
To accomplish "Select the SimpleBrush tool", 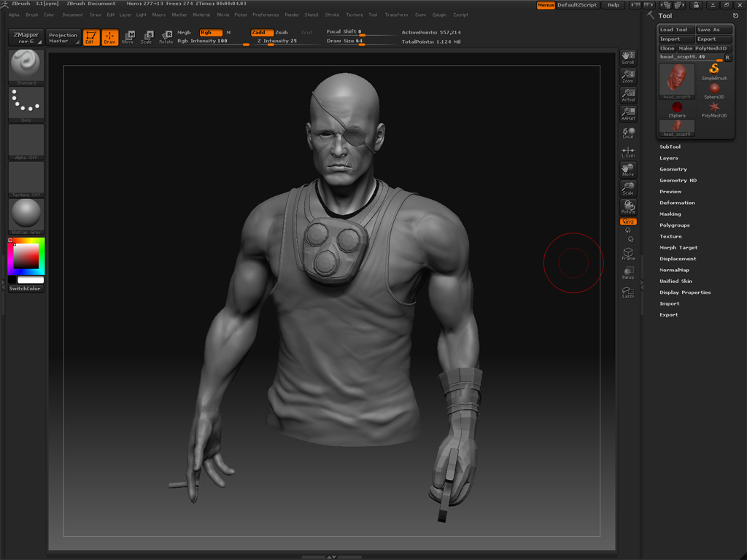I will coord(713,71).
